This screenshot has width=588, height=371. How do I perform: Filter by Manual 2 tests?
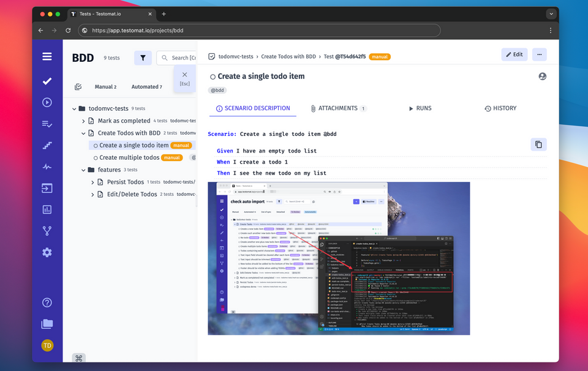click(x=105, y=86)
